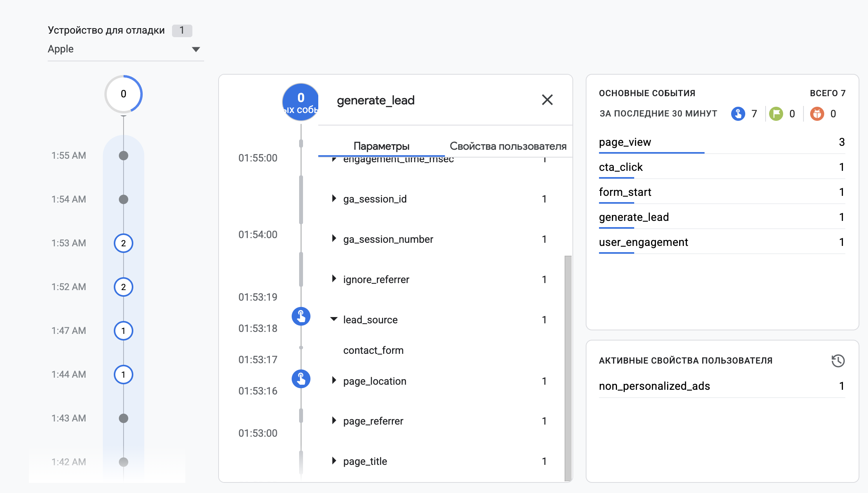Open the non_personalized_ads user property
The height and width of the screenshot is (493, 868).
[x=722, y=386]
